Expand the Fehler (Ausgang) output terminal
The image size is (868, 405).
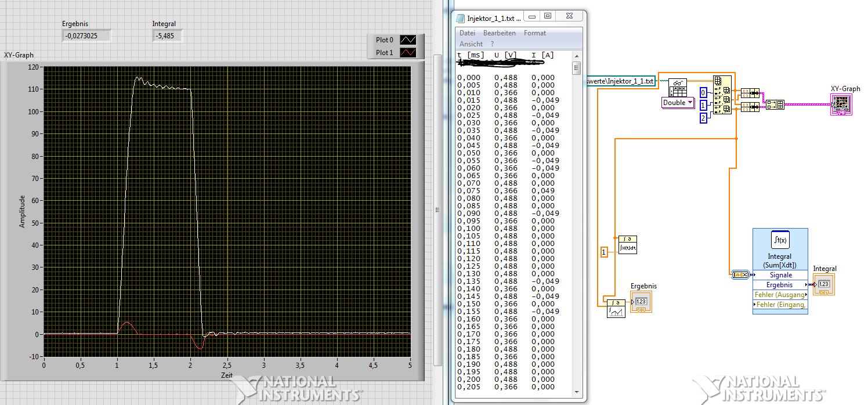pyautogui.click(x=780, y=295)
